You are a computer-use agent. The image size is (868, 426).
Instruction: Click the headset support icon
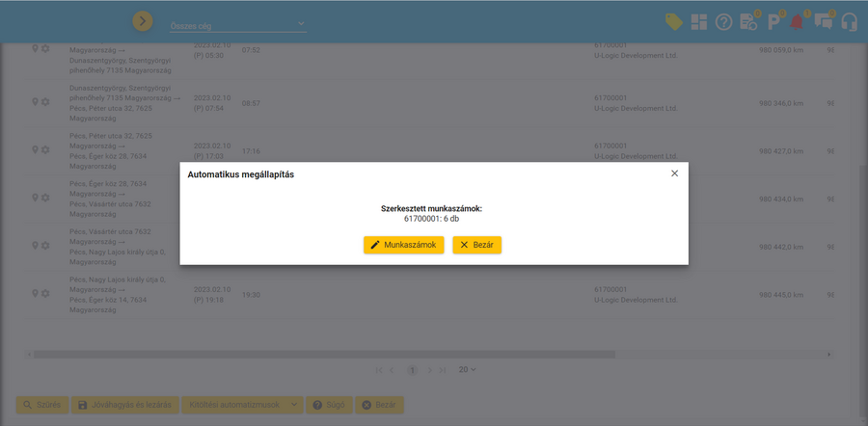click(850, 21)
